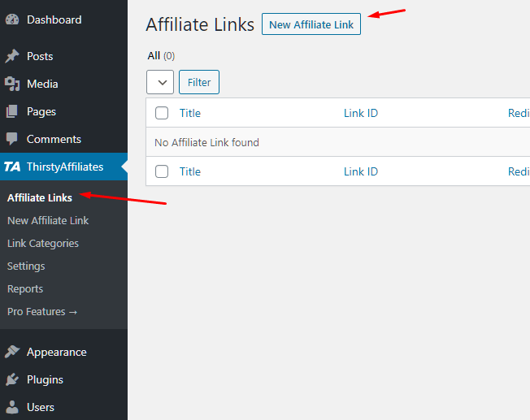The width and height of the screenshot is (530, 420).
Task: Click the Affiliate Links page heading
Action: (200, 24)
